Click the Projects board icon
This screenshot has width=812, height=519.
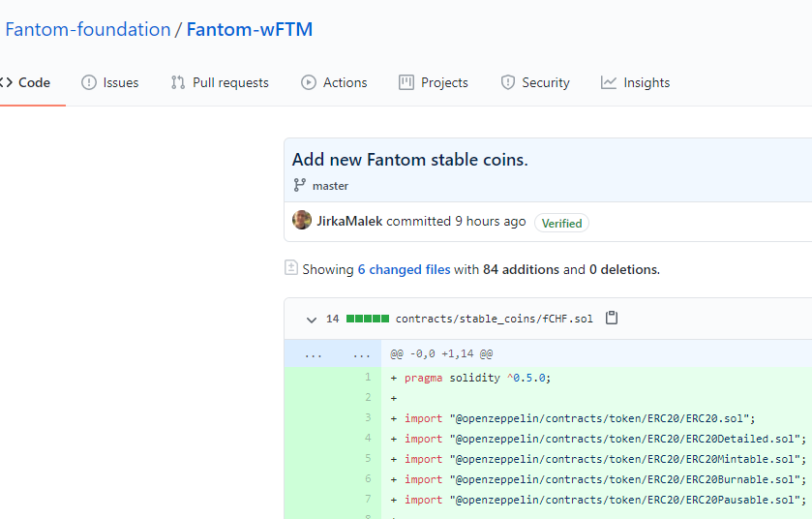[406, 82]
